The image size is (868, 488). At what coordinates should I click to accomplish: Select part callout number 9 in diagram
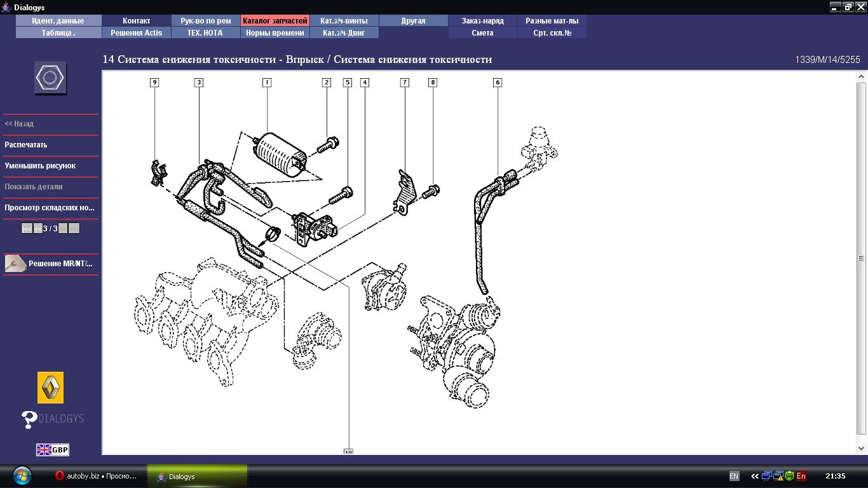pyautogui.click(x=154, y=83)
